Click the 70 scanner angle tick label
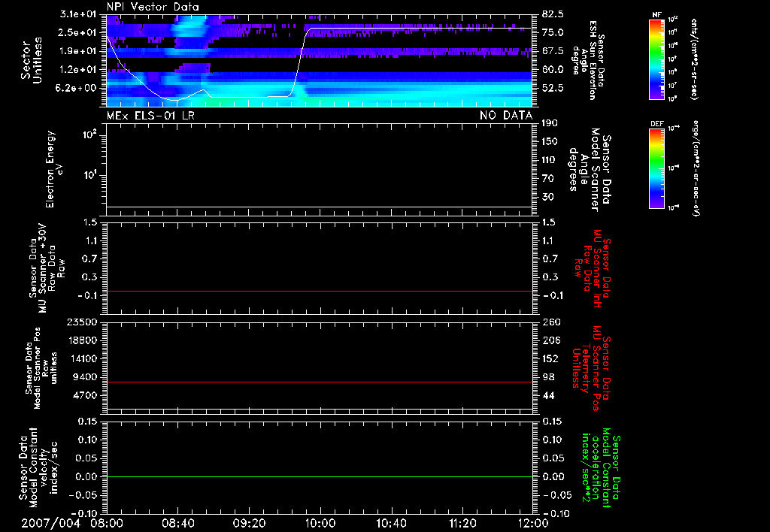Image resolution: width=770 pixels, height=532 pixels. (547, 179)
